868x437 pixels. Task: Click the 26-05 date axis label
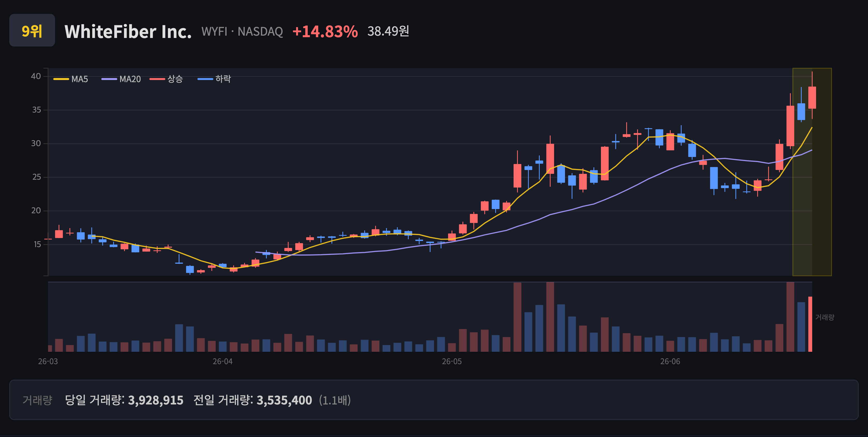[452, 362]
